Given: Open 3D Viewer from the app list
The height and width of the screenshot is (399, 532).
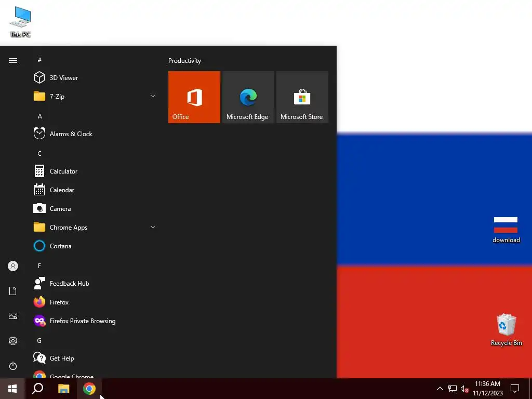Looking at the screenshot, I should [95, 78].
